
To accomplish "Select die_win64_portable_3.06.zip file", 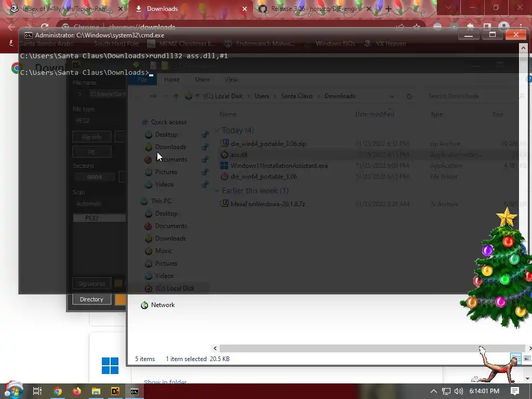I will (268, 144).
